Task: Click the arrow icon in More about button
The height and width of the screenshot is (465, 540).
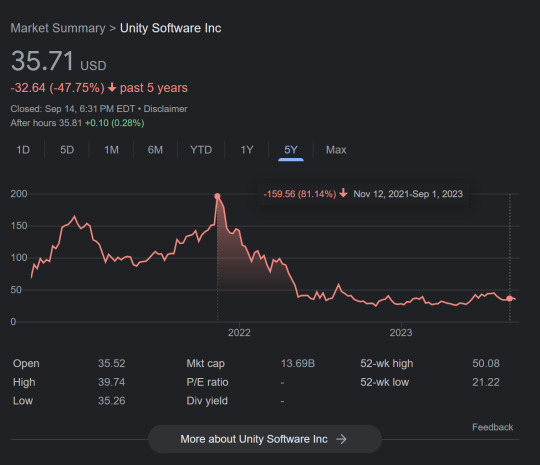Action: click(x=341, y=439)
